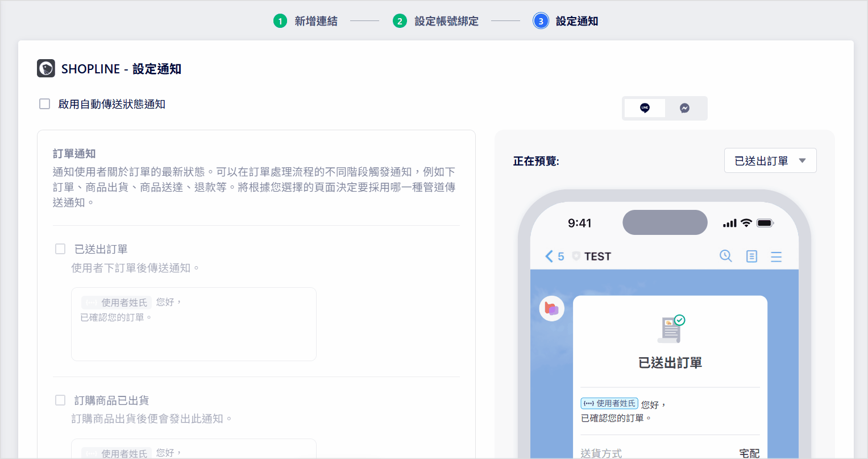
Task: Click the 9:41 time in phone preview
Action: click(580, 223)
